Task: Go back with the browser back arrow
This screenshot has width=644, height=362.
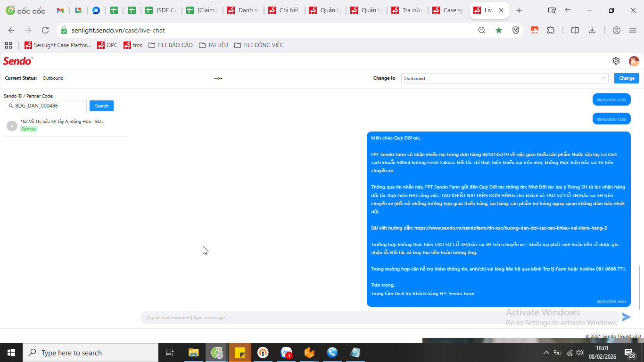Action: point(11,30)
